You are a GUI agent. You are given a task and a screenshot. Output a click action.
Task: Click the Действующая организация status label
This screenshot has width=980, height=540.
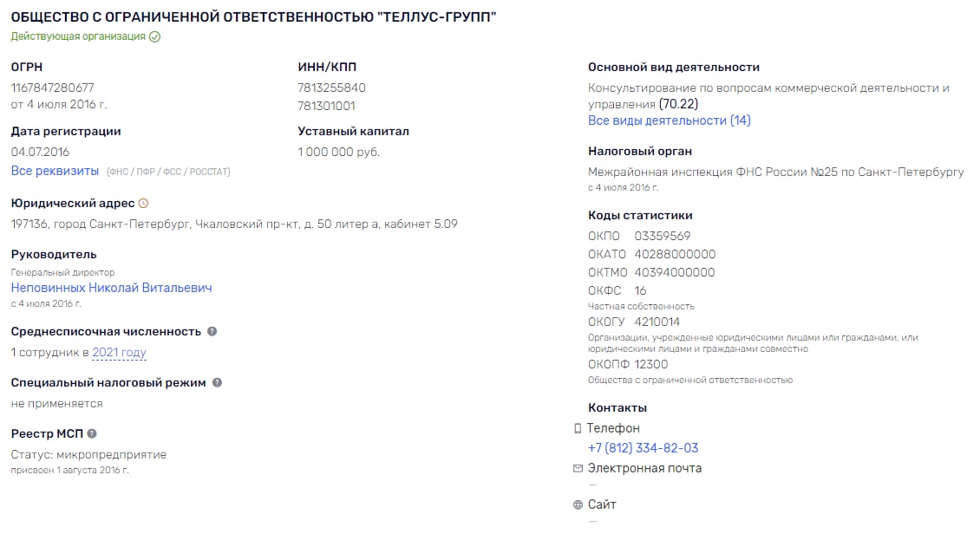(78, 36)
